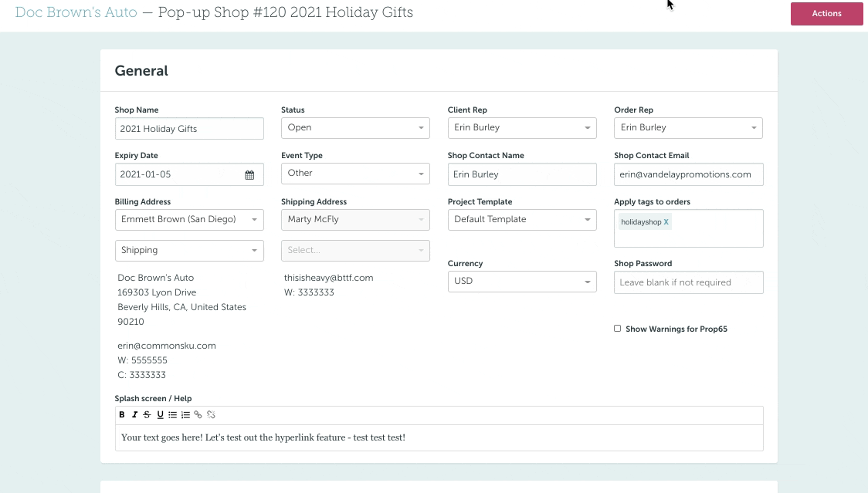Insert a bulleted list in editor
The image size is (868, 493).
coord(172,415)
